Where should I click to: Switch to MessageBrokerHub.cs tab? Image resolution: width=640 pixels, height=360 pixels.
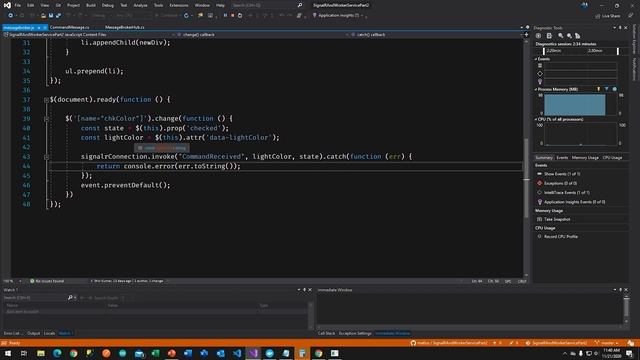coord(125,27)
